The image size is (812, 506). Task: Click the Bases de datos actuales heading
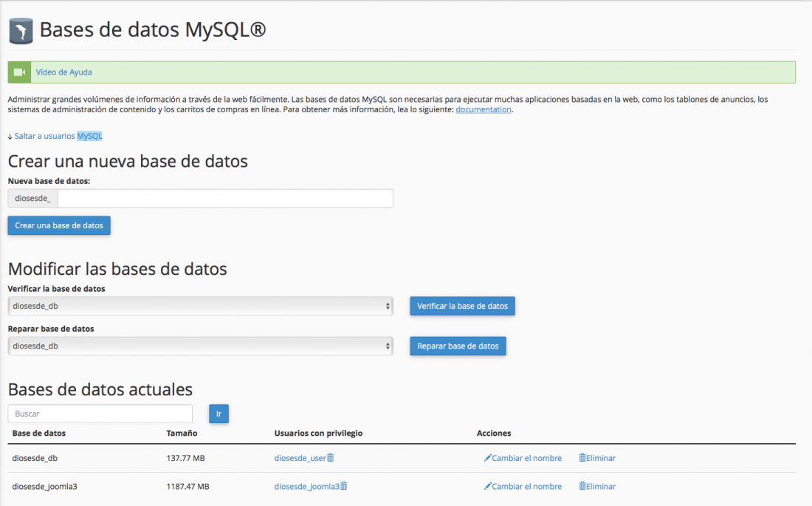[x=100, y=389]
